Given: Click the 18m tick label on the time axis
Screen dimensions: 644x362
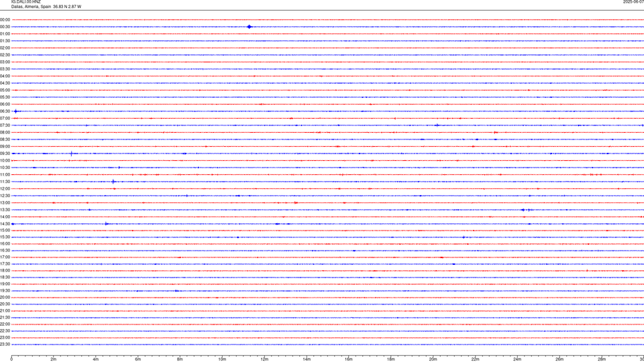Looking at the screenshot, I should point(391,359).
